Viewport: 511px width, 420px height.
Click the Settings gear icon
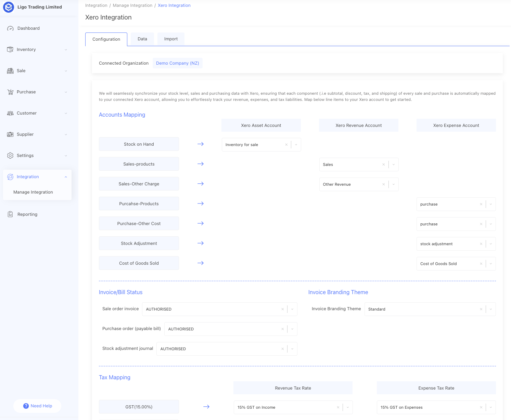(10, 156)
